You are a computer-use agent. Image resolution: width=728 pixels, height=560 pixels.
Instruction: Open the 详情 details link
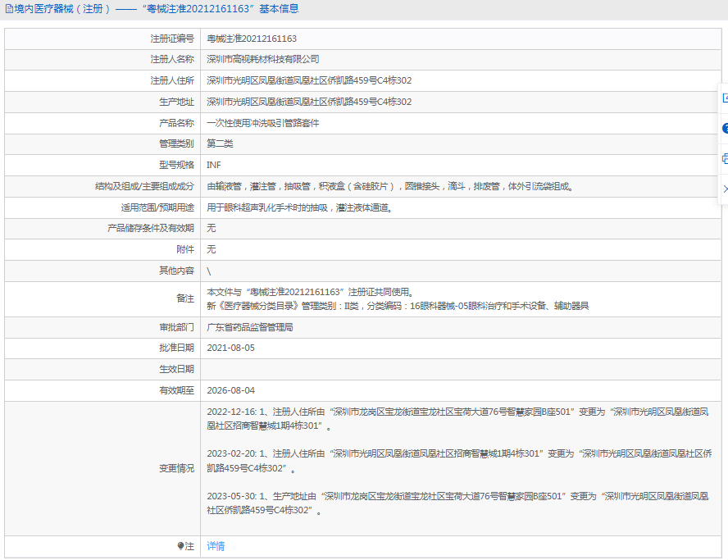[216, 546]
